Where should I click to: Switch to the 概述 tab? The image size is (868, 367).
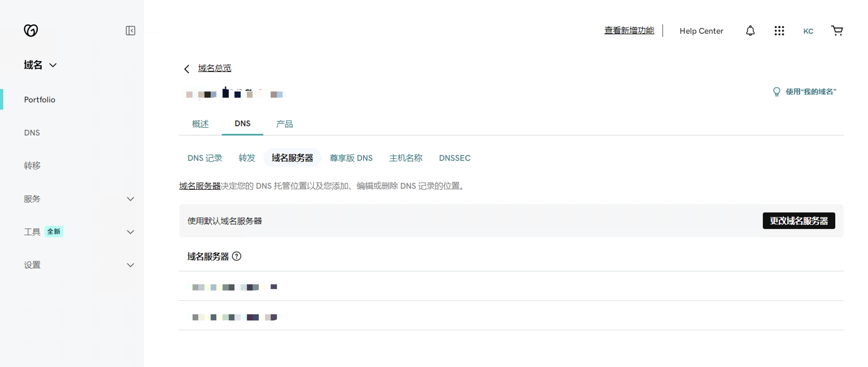200,124
